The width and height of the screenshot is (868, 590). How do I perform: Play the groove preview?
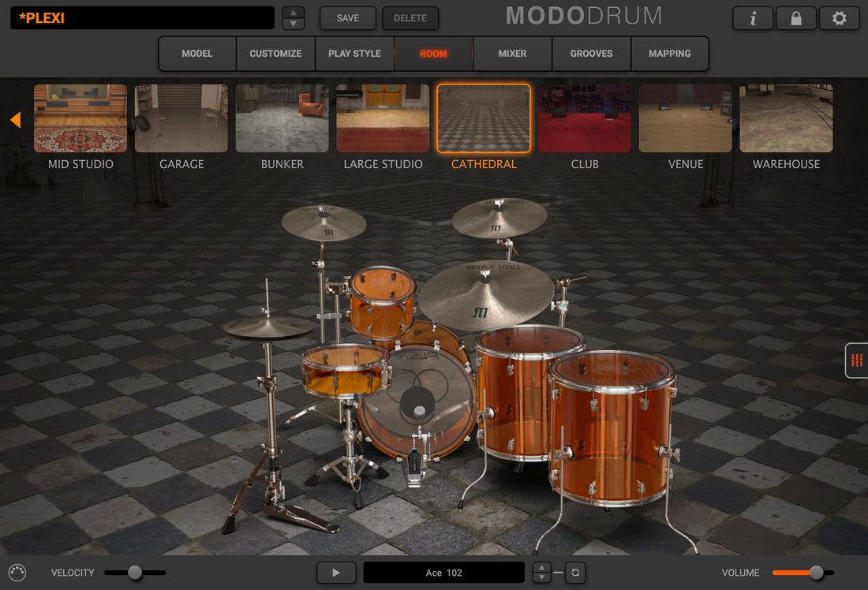click(336, 573)
